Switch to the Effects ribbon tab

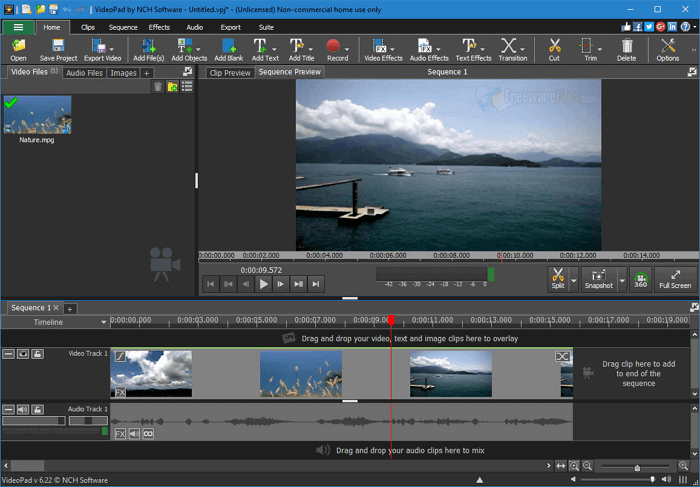coord(159,27)
